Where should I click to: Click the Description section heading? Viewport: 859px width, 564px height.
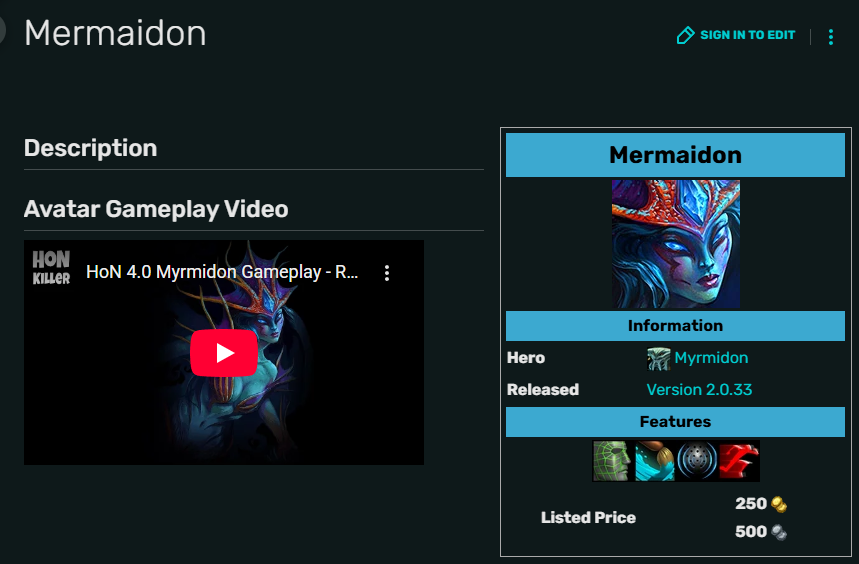(x=90, y=148)
